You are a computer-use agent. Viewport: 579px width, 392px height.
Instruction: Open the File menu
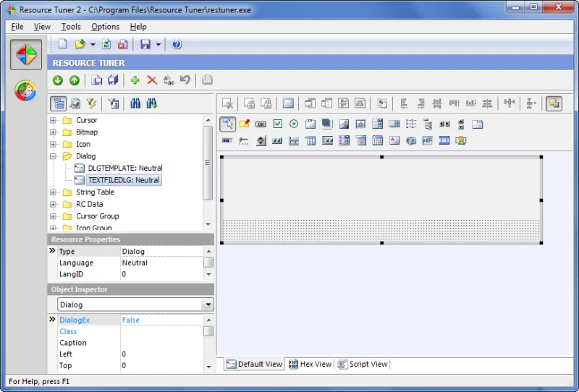coord(17,27)
